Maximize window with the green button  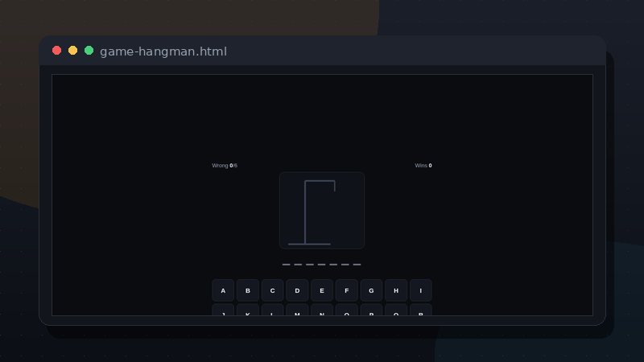point(89,51)
